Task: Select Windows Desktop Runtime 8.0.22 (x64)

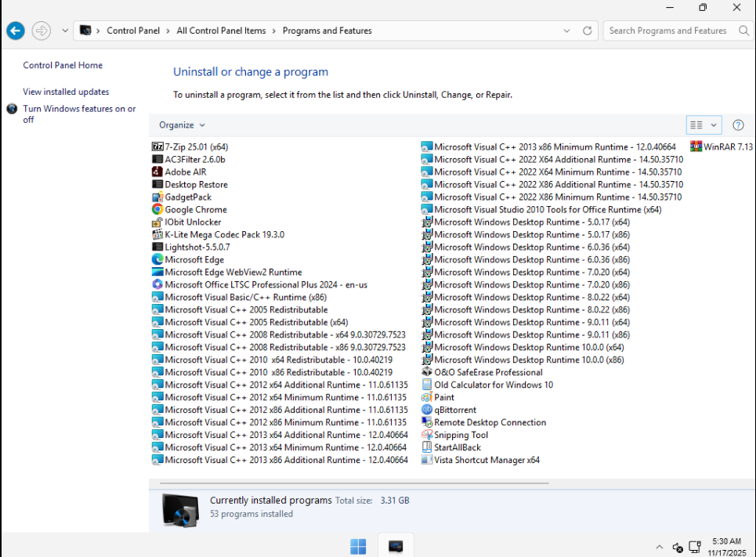Action: (526, 297)
